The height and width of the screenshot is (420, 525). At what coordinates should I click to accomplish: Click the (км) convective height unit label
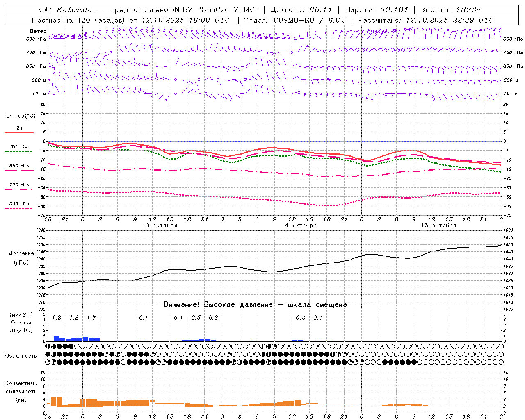(x=21, y=399)
